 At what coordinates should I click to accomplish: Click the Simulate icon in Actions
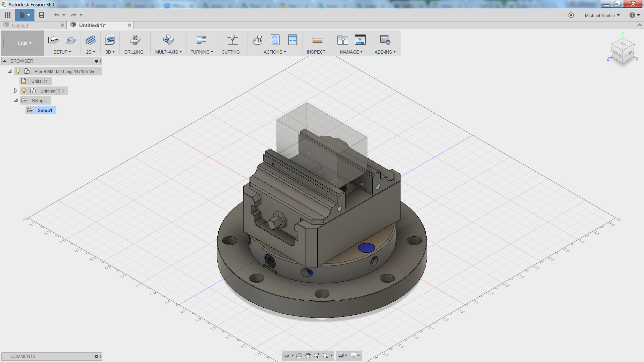pos(258,40)
